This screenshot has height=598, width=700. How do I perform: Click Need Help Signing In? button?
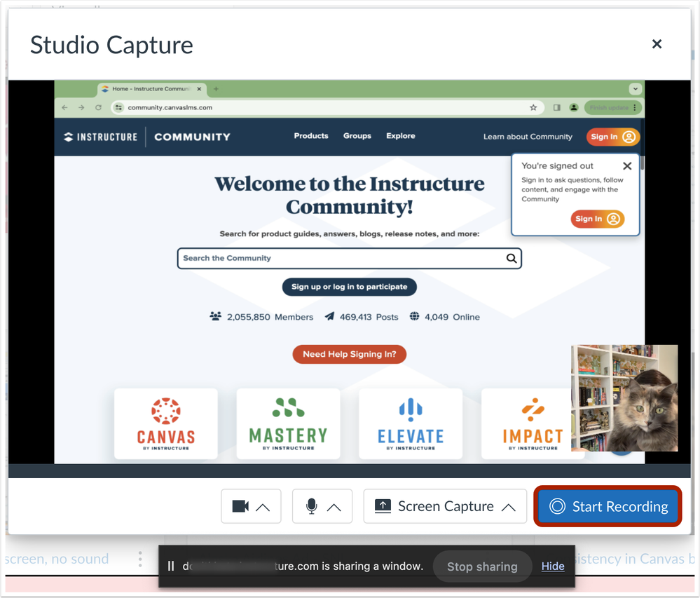(350, 354)
